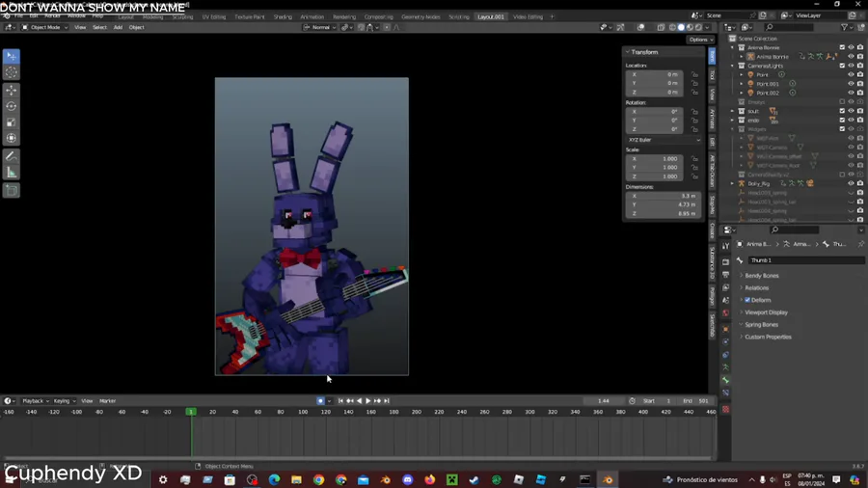Open Render properties tab icon
Viewport: 868px width, 488px height.
(725, 262)
